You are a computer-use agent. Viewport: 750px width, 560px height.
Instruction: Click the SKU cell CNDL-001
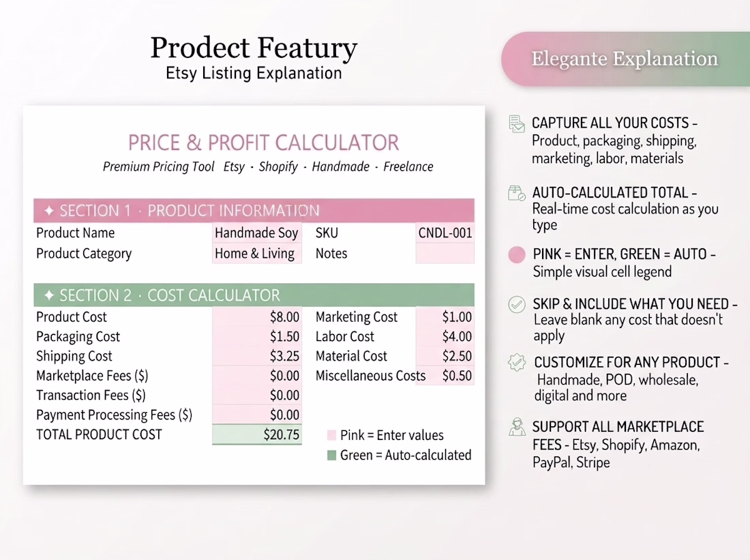445,233
